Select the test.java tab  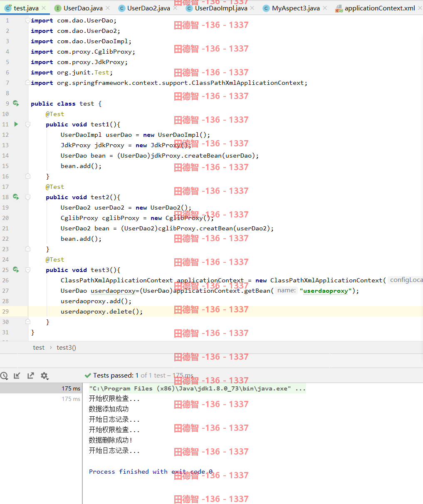26,8
